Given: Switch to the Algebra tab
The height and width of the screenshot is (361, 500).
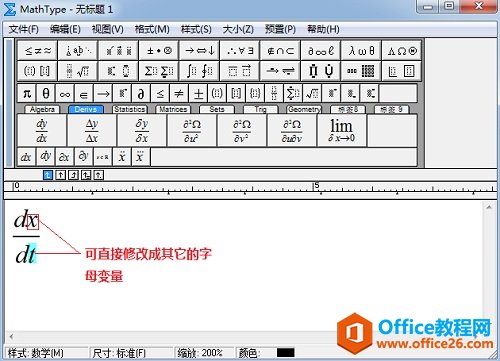Looking at the screenshot, I should pyautogui.click(x=42, y=109).
